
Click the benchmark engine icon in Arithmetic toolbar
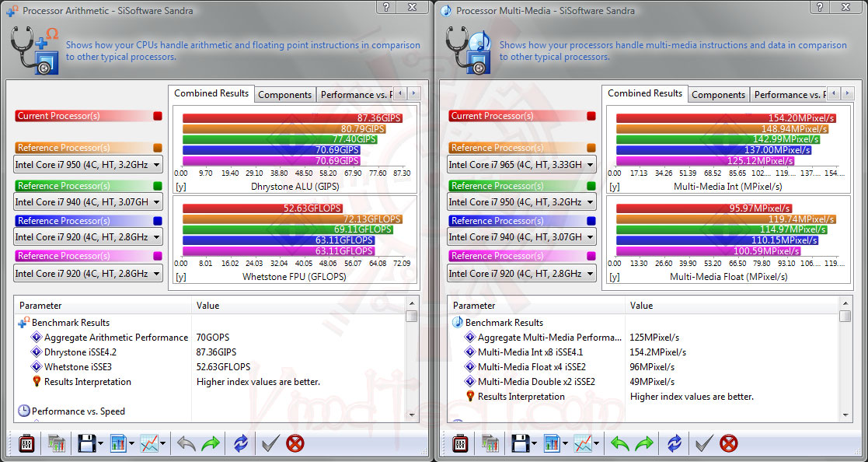(27, 443)
